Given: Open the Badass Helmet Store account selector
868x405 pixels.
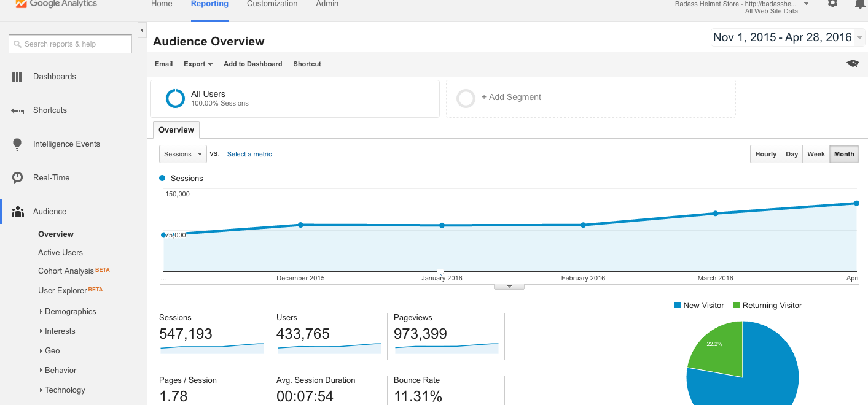Looking at the screenshot, I should [x=742, y=7].
